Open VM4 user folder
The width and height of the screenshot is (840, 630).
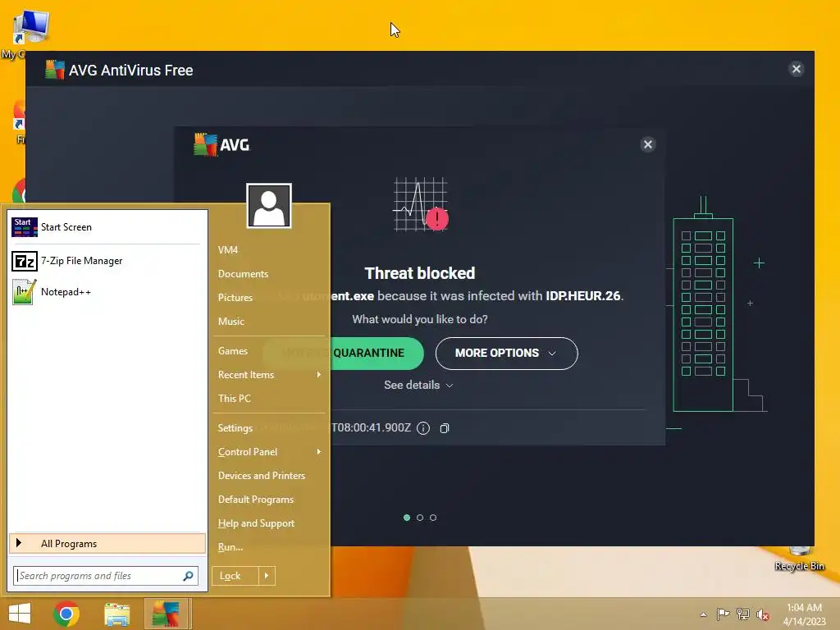228,249
